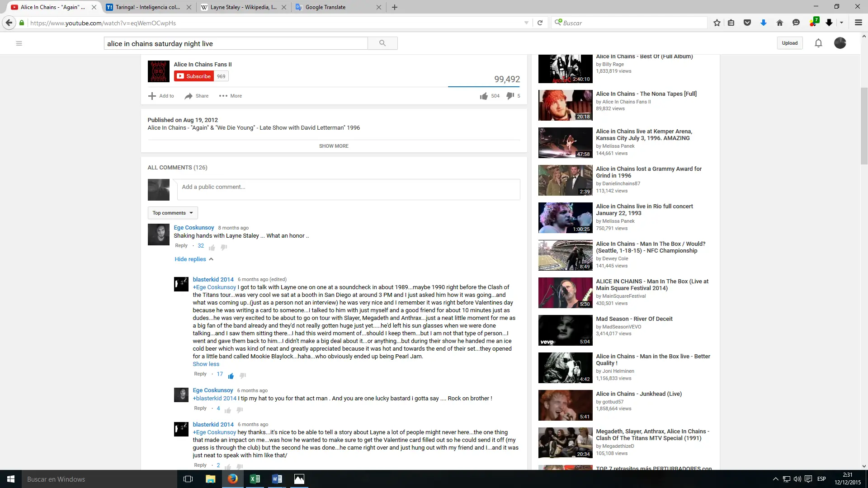This screenshot has width=868, height=488.
Task: Open blasterkid 2014's profile on the first reply
Action: point(213,279)
